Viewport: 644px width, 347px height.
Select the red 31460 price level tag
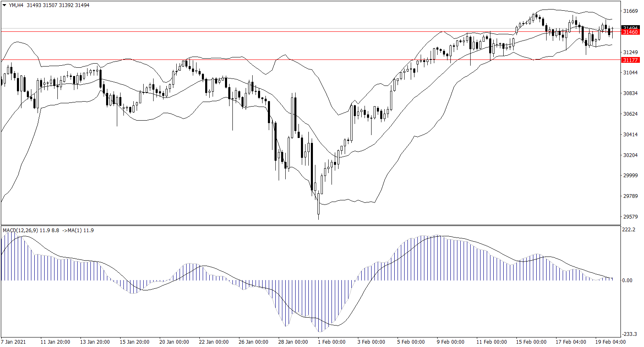[630, 32]
